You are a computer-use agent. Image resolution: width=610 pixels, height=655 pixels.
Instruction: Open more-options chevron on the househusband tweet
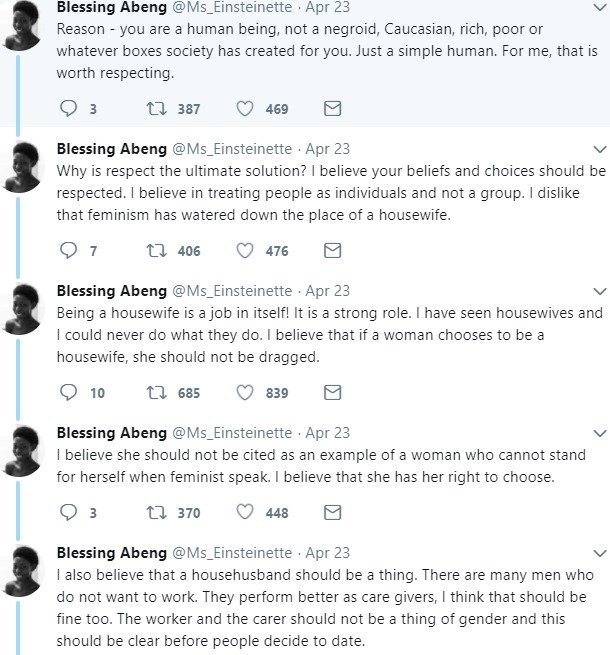coord(598,552)
